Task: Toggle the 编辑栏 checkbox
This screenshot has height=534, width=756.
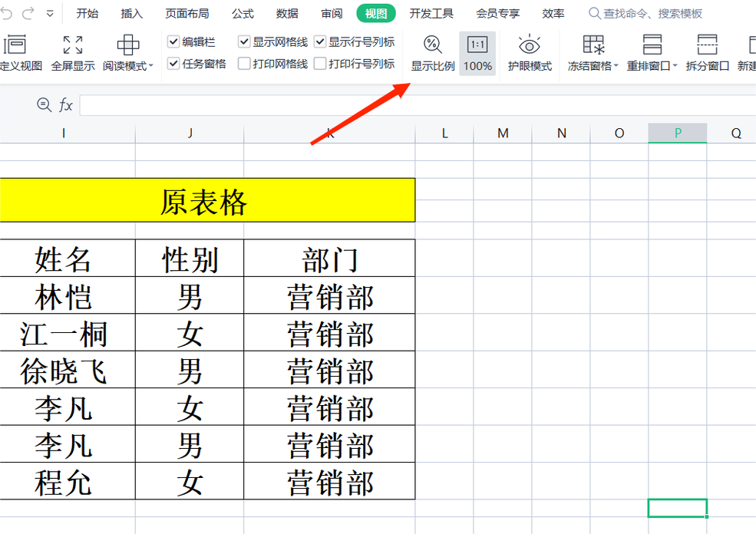Action: tap(173, 42)
